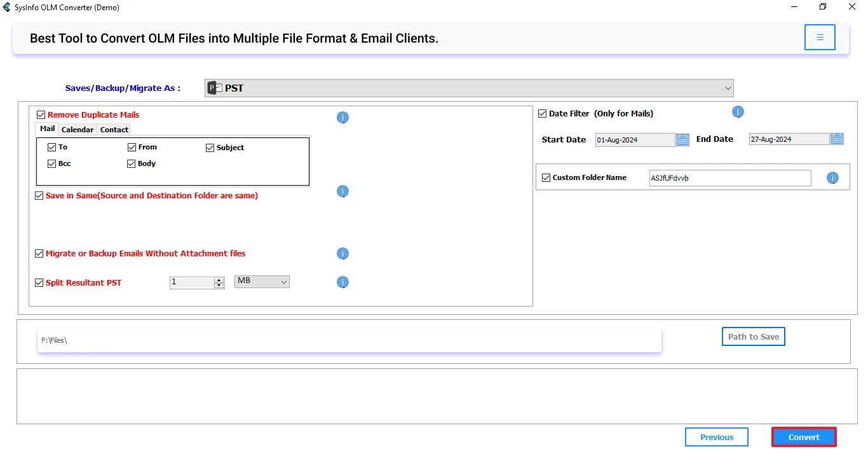Click info icon beside Remove Duplicate Mails
The image size is (868, 463).
coord(342,118)
